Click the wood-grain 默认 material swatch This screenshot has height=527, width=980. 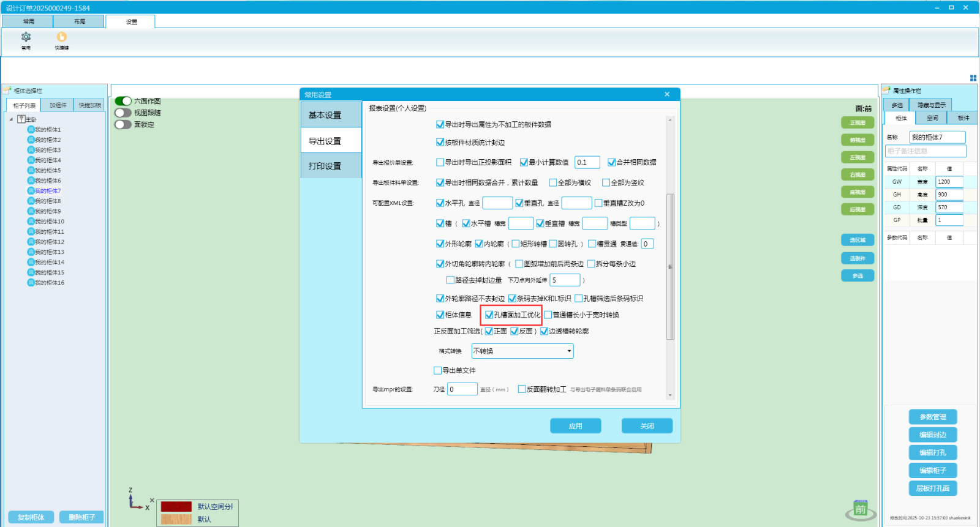[x=176, y=519]
